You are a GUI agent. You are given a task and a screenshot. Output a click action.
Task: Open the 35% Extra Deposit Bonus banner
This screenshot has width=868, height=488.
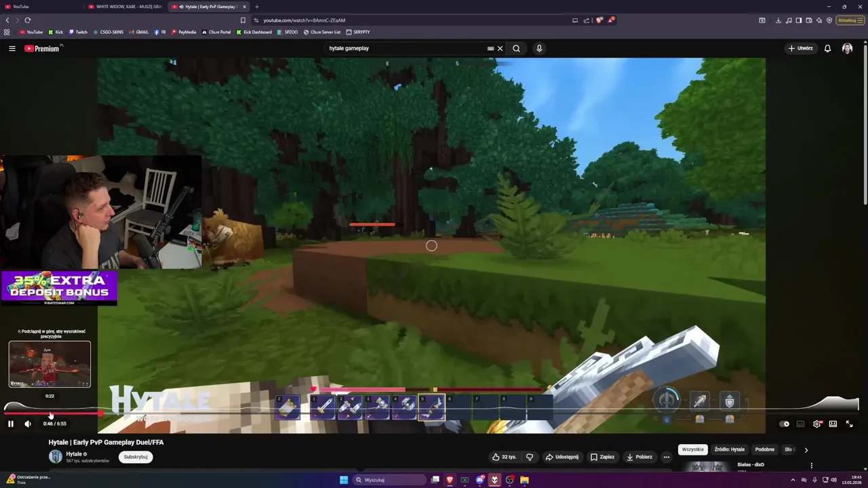pos(59,288)
